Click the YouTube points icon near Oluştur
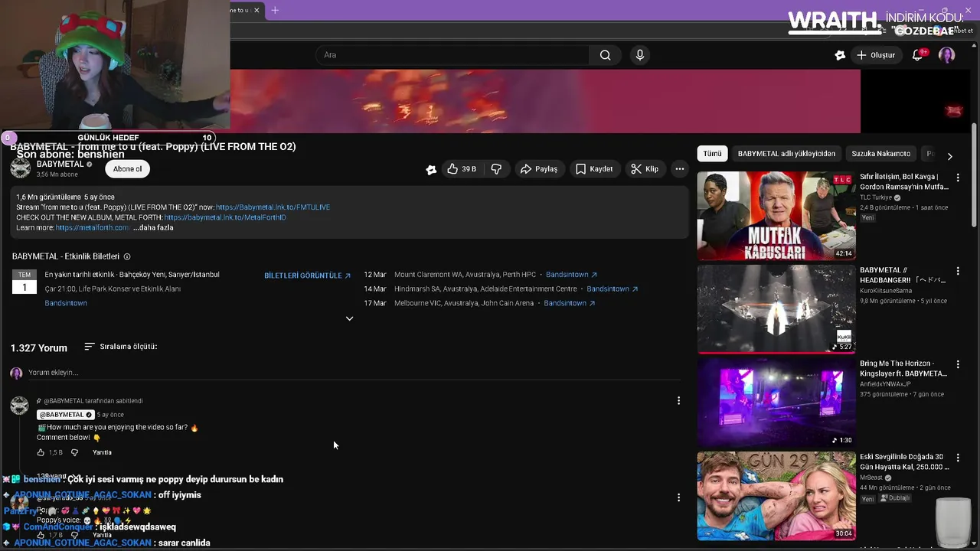 tap(840, 55)
